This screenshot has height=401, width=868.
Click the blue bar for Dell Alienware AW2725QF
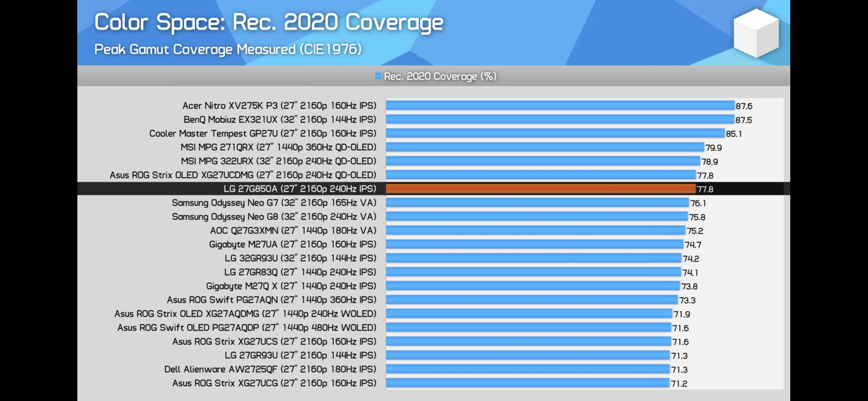528,369
